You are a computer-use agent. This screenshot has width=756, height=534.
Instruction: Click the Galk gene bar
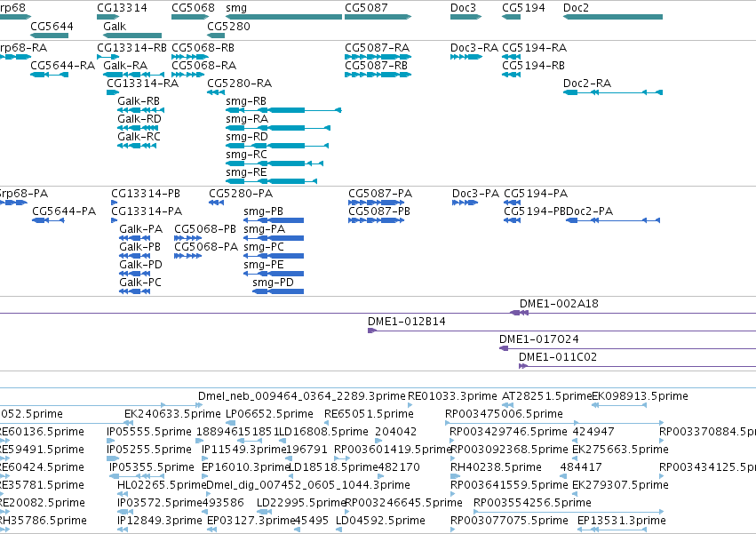tap(132, 36)
